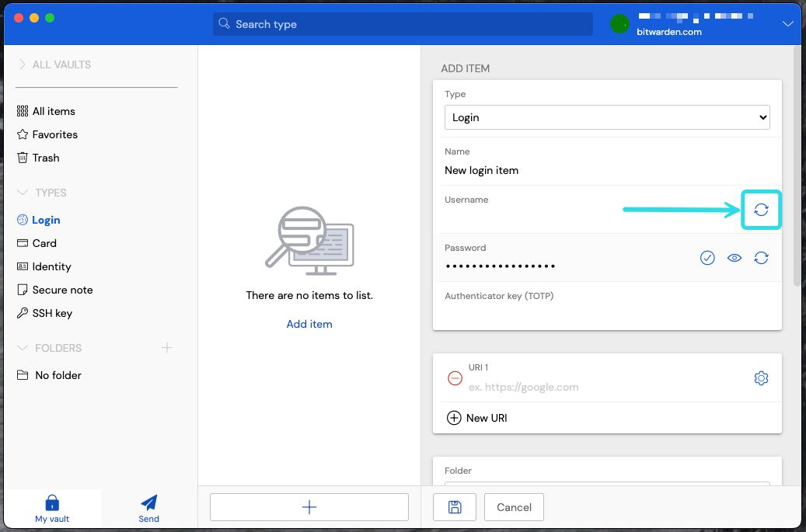Click the magnifier icon in search bar
Screen dimensions: 806x532
[224, 23]
